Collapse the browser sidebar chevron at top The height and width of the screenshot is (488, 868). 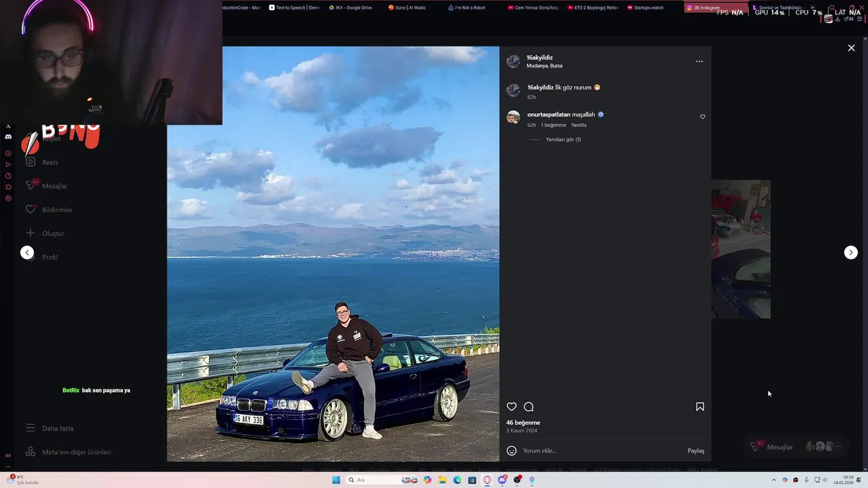(x=8, y=127)
